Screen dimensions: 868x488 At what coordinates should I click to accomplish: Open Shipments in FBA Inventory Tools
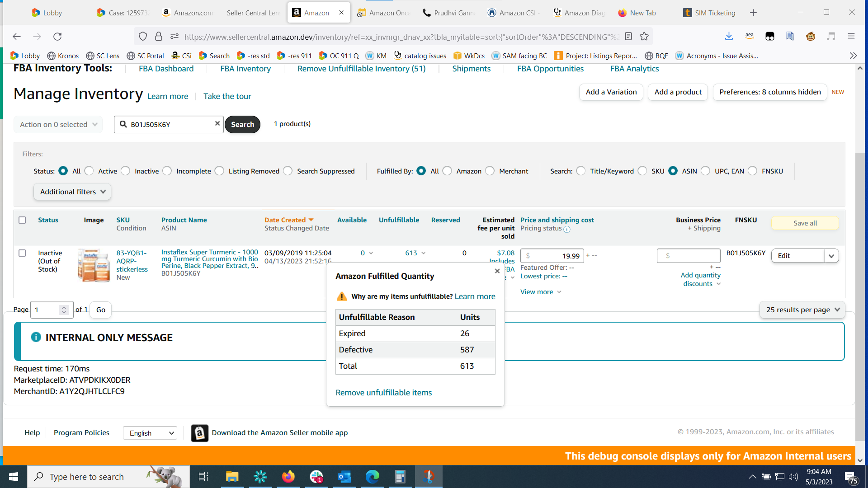click(x=472, y=69)
